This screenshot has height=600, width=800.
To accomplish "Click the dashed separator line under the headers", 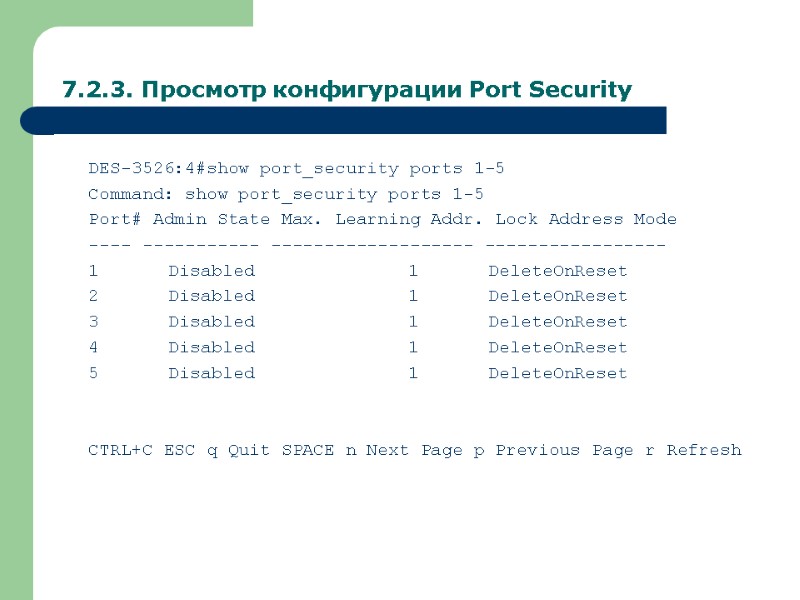I will pos(377,245).
